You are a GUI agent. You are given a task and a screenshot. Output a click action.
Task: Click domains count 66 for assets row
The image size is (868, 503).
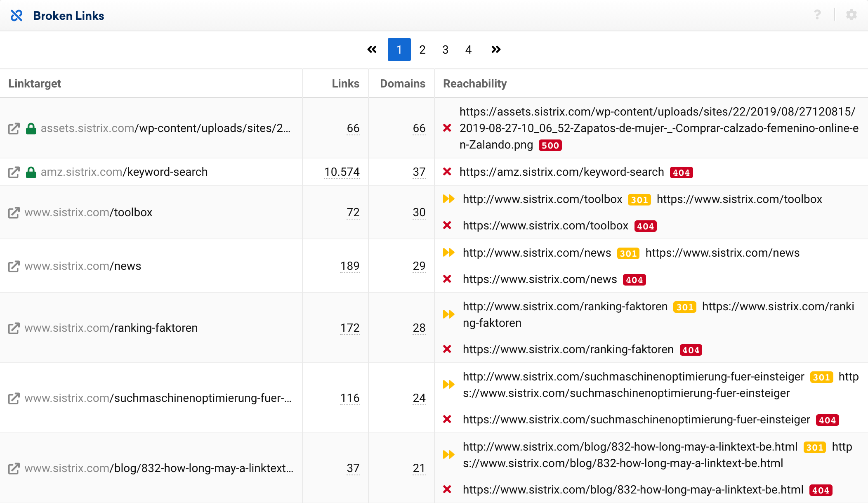pyautogui.click(x=419, y=128)
